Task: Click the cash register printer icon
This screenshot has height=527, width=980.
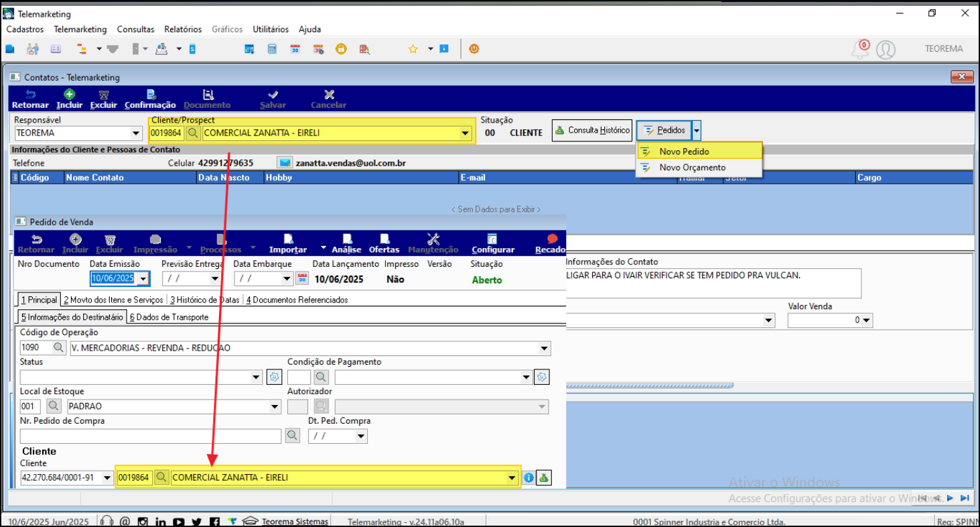Action: tap(161, 49)
